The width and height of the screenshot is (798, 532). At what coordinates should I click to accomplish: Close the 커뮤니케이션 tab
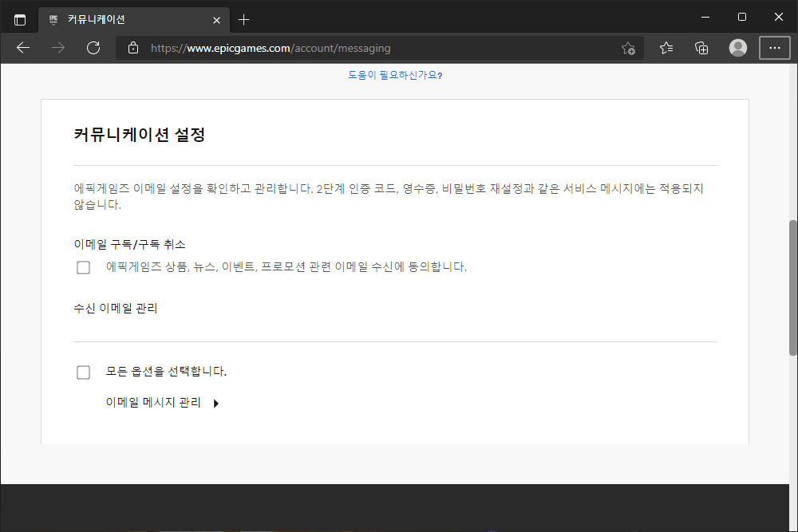[x=216, y=21]
